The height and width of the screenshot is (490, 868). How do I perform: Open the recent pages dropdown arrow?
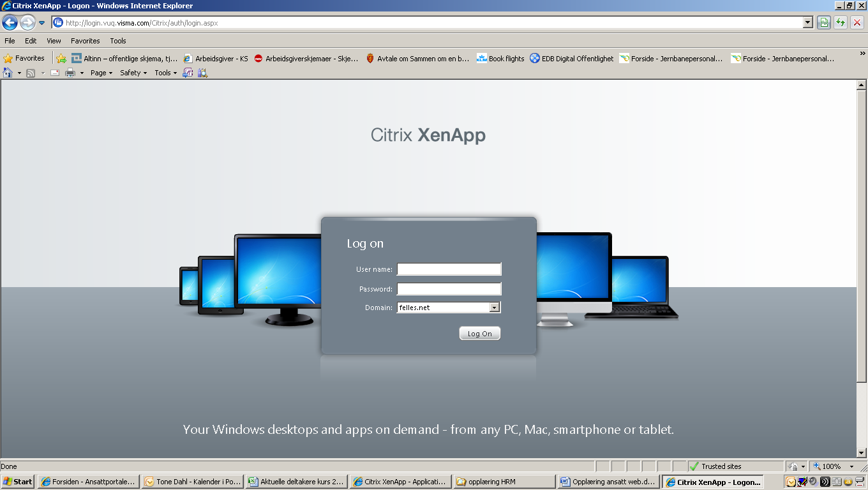point(42,23)
